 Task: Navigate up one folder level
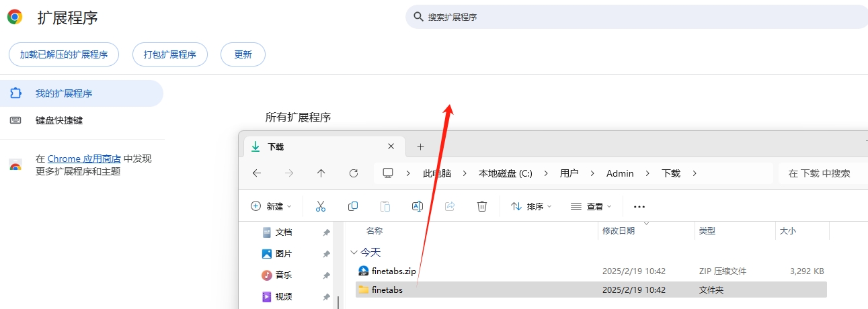point(321,173)
